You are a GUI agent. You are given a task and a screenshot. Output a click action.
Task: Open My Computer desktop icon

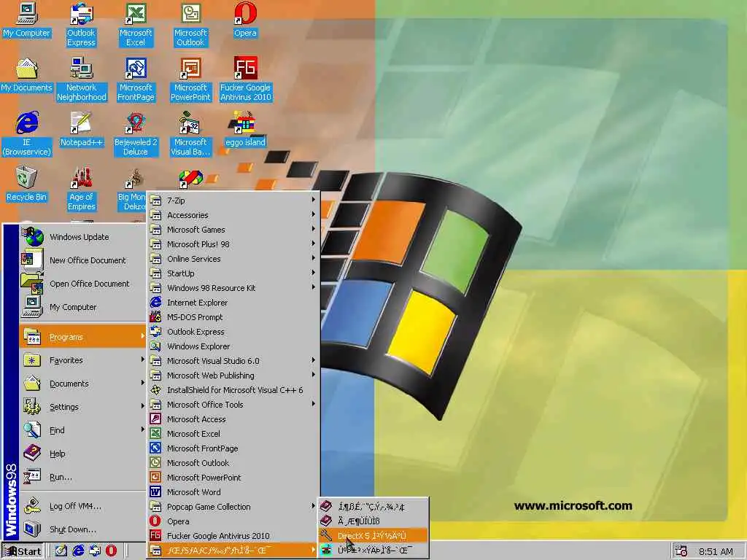(27, 20)
